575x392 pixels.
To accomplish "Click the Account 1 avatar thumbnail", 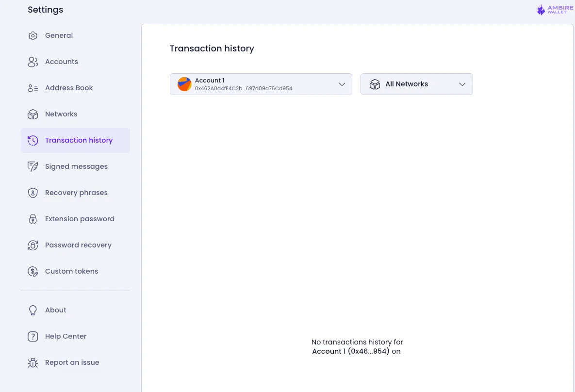I will 184,84.
